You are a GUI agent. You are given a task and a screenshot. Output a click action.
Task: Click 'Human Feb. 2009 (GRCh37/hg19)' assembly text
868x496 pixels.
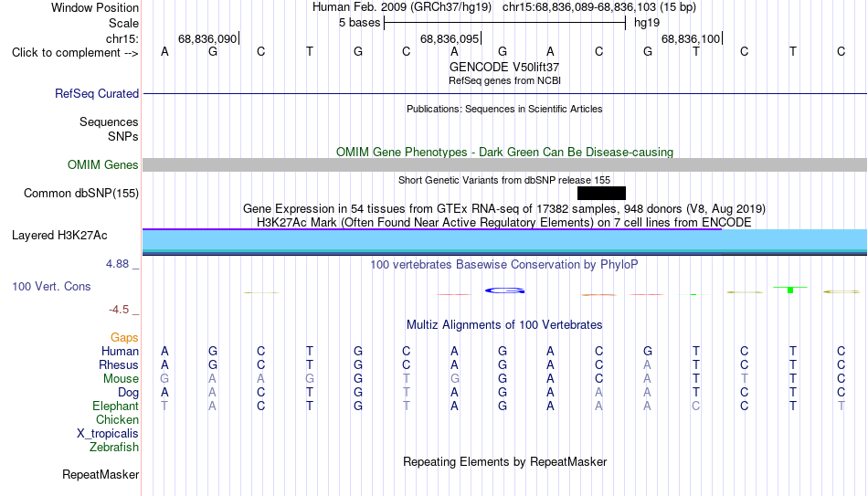pos(401,7)
